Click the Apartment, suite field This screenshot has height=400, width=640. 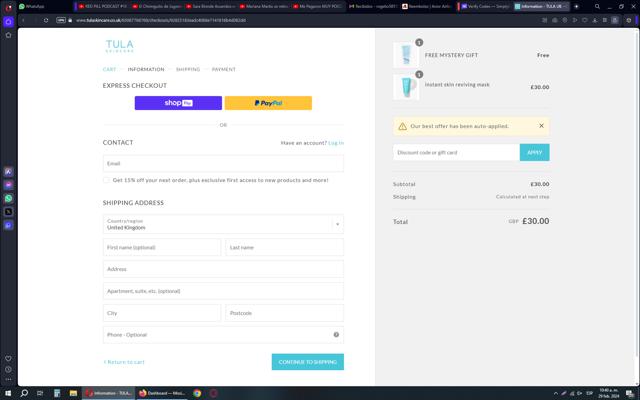tap(223, 291)
